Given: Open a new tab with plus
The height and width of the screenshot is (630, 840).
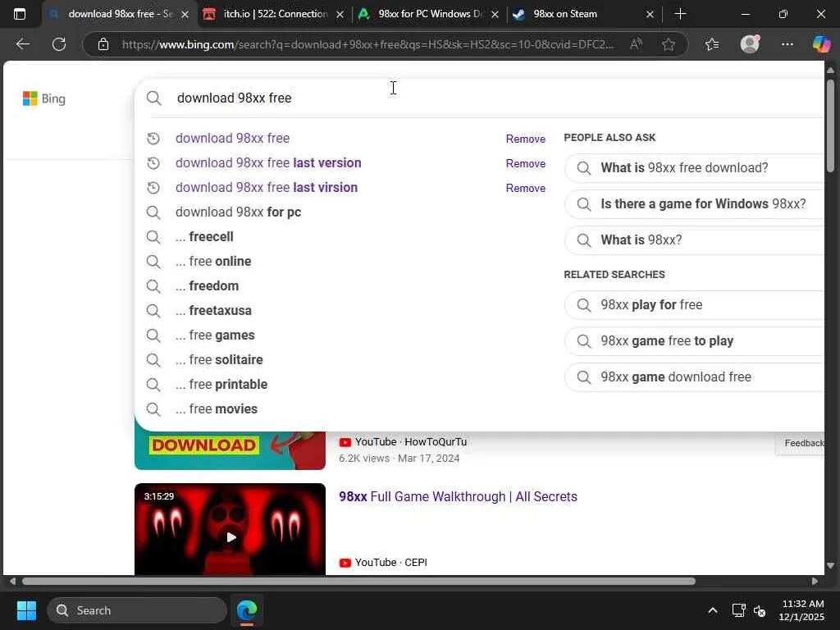Looking at the screenshot, I should [x=680, y=14].
